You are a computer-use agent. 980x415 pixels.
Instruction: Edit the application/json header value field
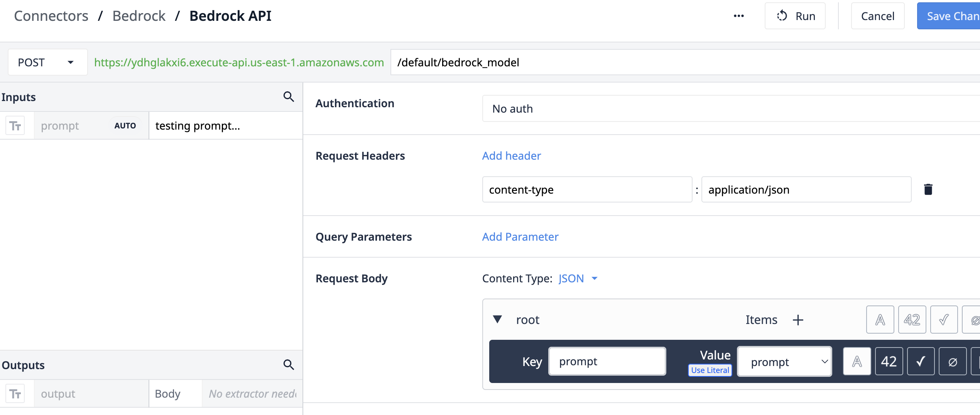[x=806, y=189]
